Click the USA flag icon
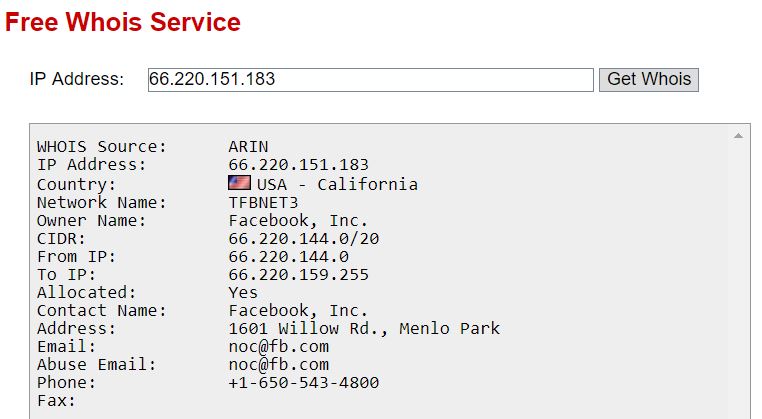This screenshot has height=419, width=762. (x=240, y=183)
